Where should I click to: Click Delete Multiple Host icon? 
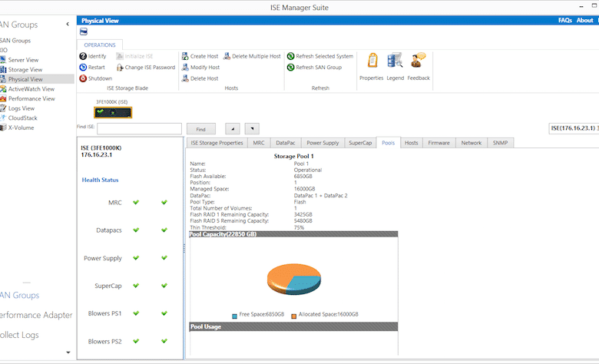click(227, 56)
